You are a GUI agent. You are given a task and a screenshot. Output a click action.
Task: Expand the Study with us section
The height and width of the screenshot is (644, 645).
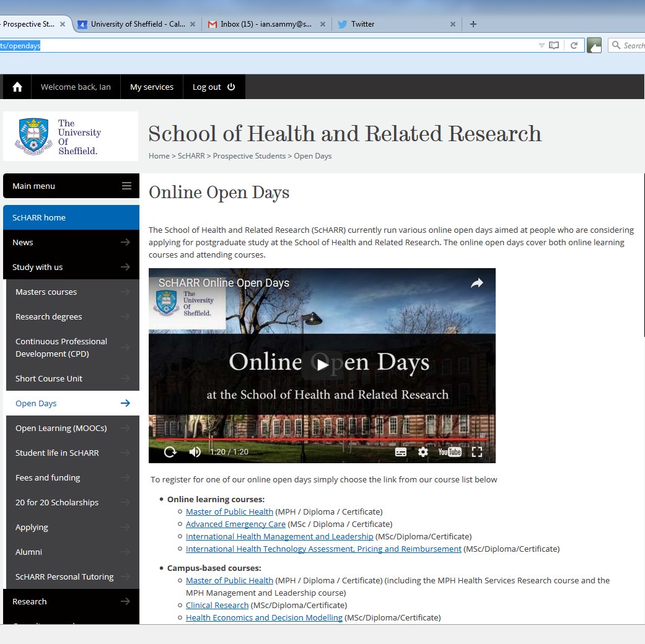[x=71, y=267]
